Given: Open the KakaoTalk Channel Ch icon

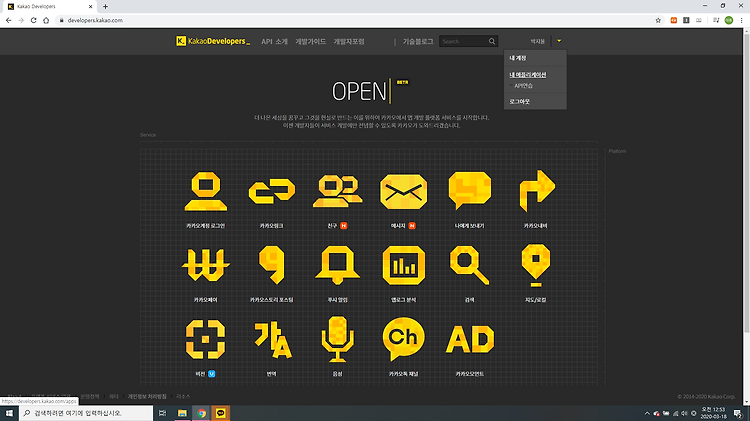Looking at the screenshot, I should coord(403,339).
